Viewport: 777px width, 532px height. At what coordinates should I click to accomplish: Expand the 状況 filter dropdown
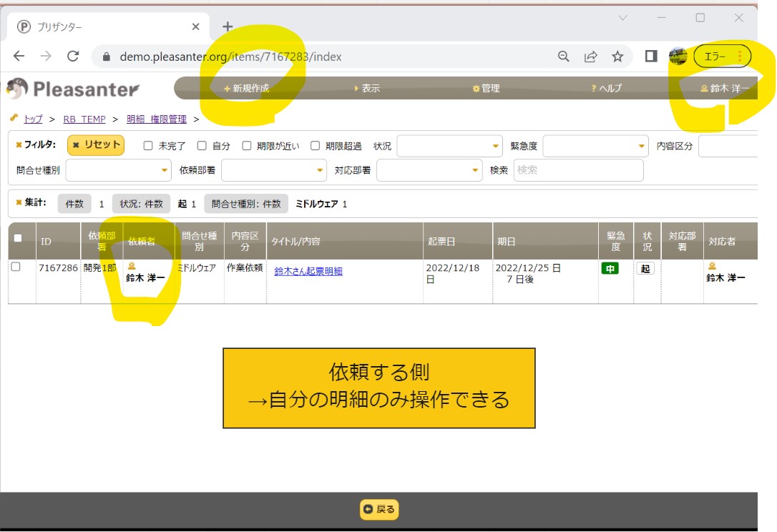[x=450, y=147]
